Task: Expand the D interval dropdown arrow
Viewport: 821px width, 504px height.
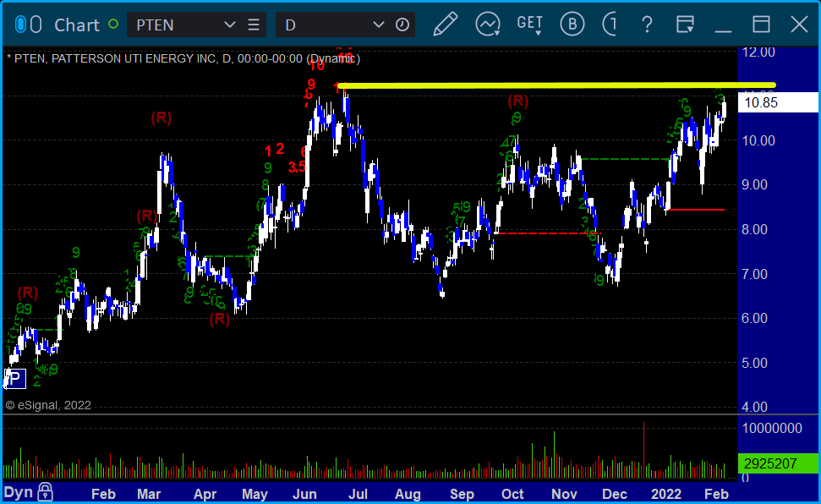Action: pyautogui.click(x=378, y=25)
